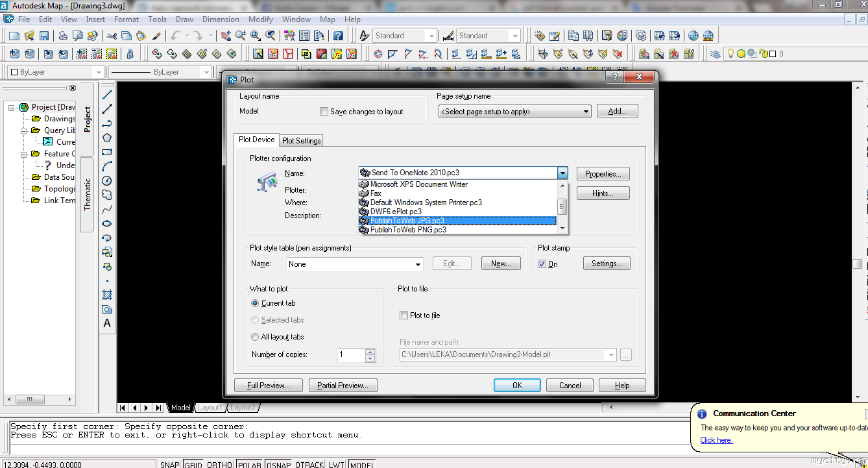Image resolution: width=868 pixels, height=468 pixels.
Task: Choose the Polygon draw tool
Action: tap(107, 138)
